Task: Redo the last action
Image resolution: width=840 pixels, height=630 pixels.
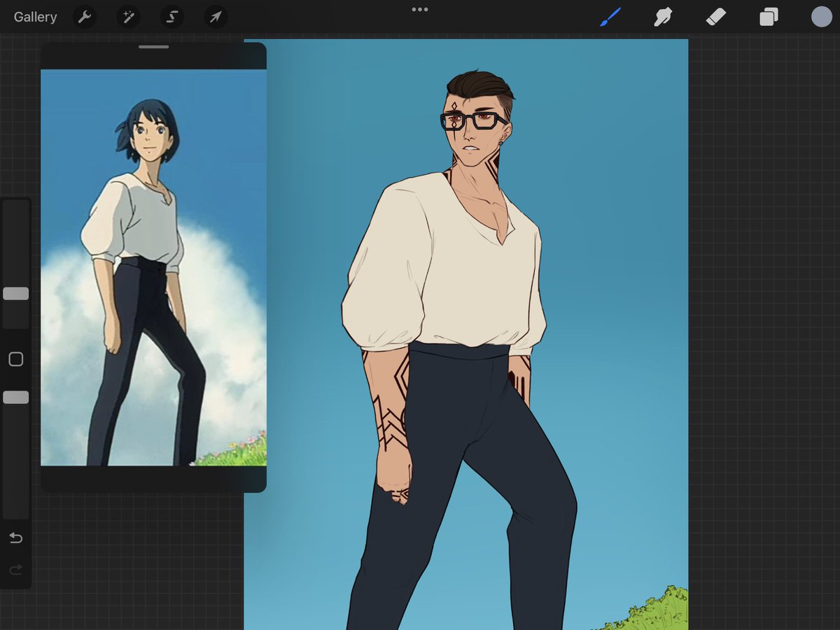Action: (x=15, y=570)
